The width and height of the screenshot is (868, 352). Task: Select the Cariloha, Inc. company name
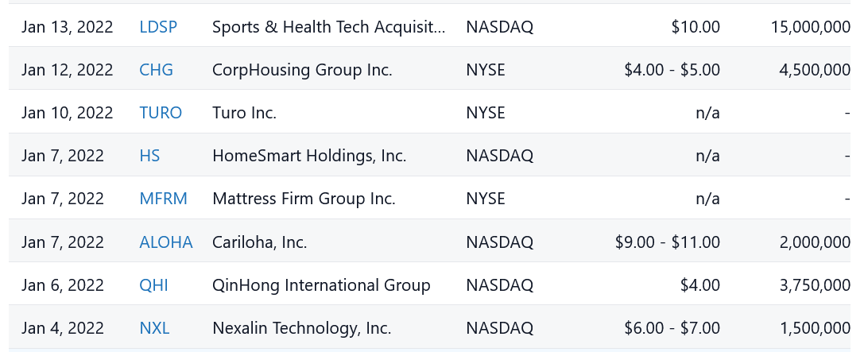tap(259, 242)
